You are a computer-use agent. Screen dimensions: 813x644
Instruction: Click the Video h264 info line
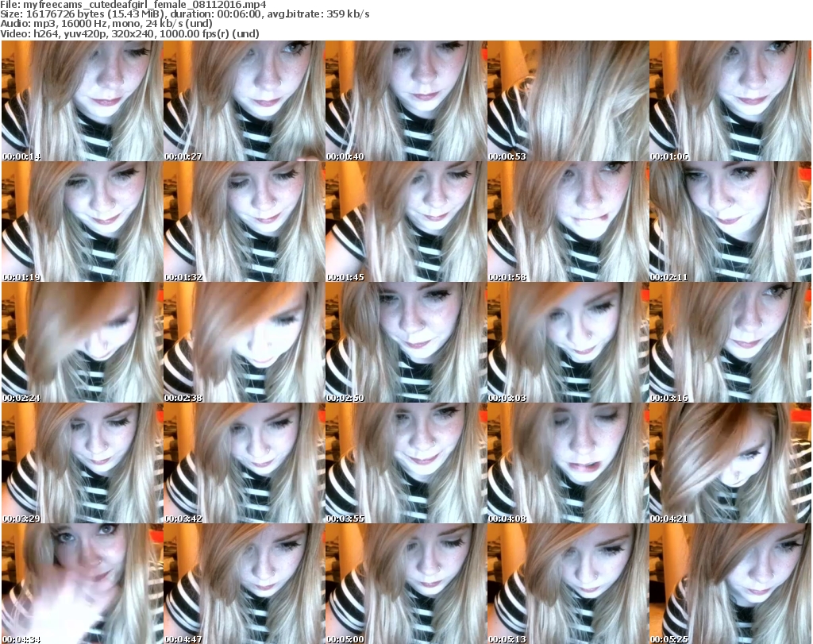[x=137, y=34]
